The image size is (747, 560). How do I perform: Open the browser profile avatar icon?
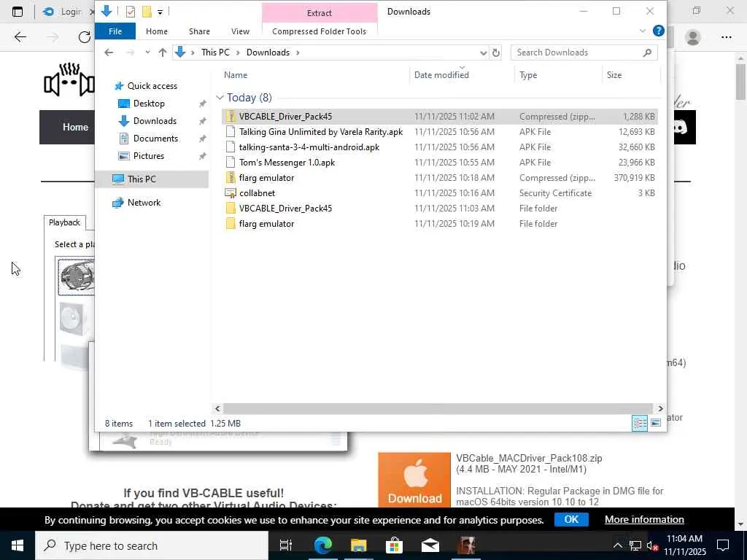tap(693, 37)
